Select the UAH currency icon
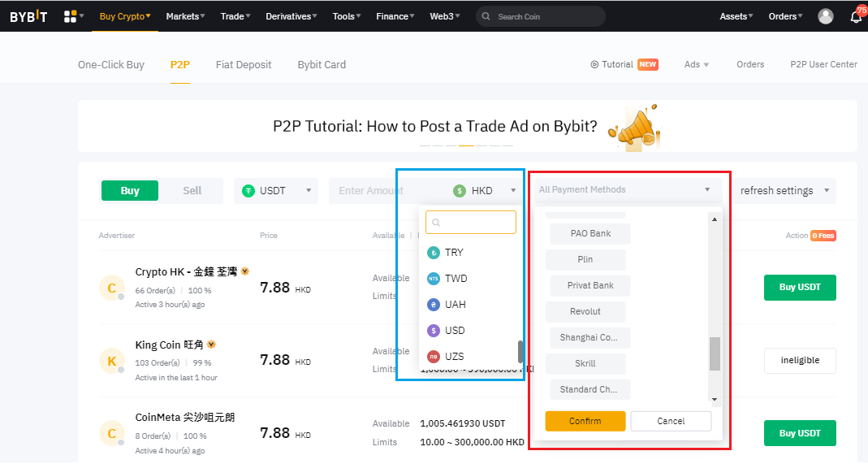 tap(434, 305)
